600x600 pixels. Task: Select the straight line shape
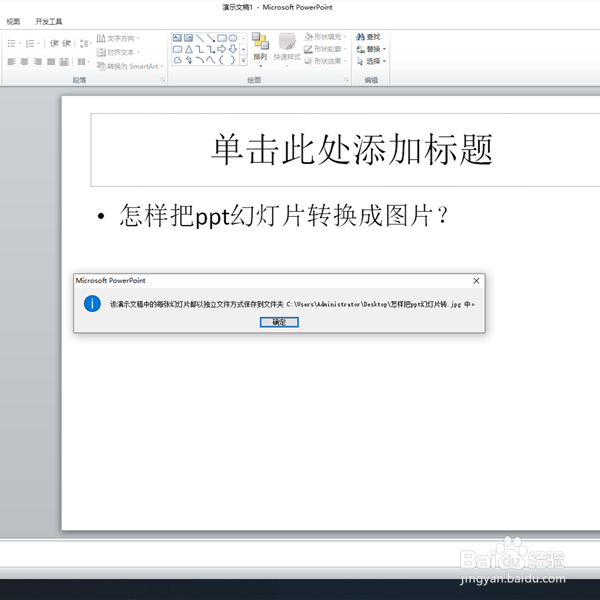(x=199, y=38)
